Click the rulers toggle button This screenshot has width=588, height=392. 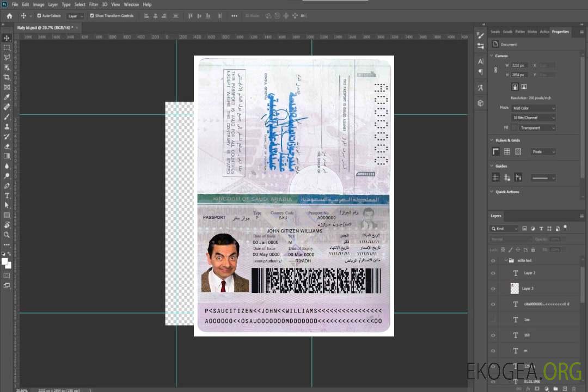click(496, 151)
